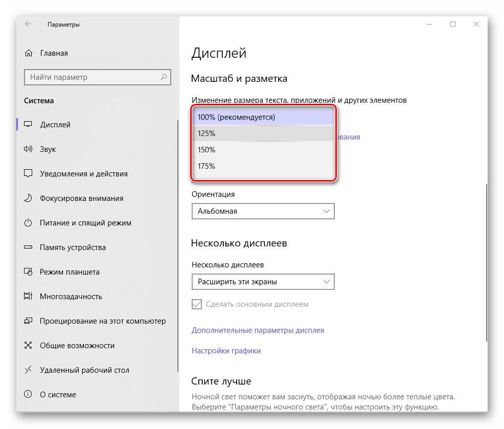
Task: Click the Режим планшета icon
Action: (x=29, y=272)
